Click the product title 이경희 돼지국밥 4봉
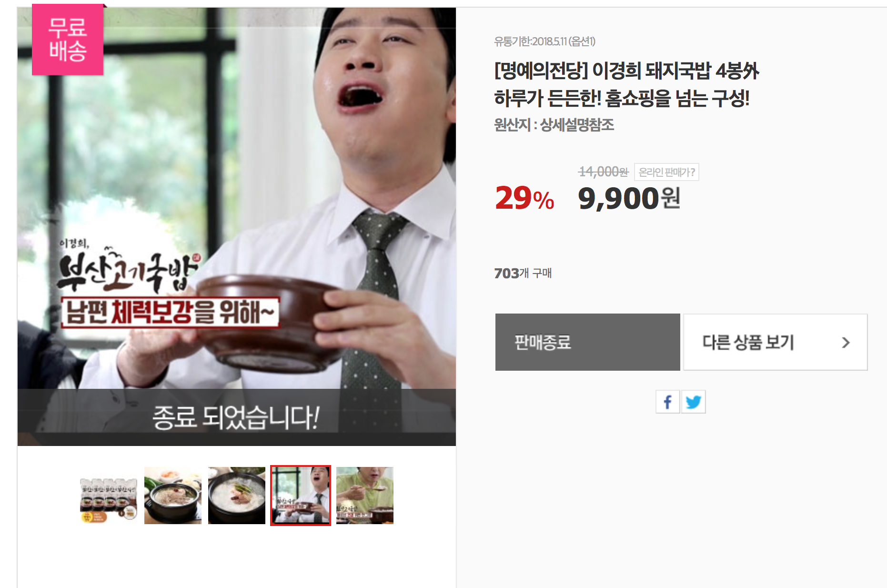887x588 pixels. click(626, 71)
